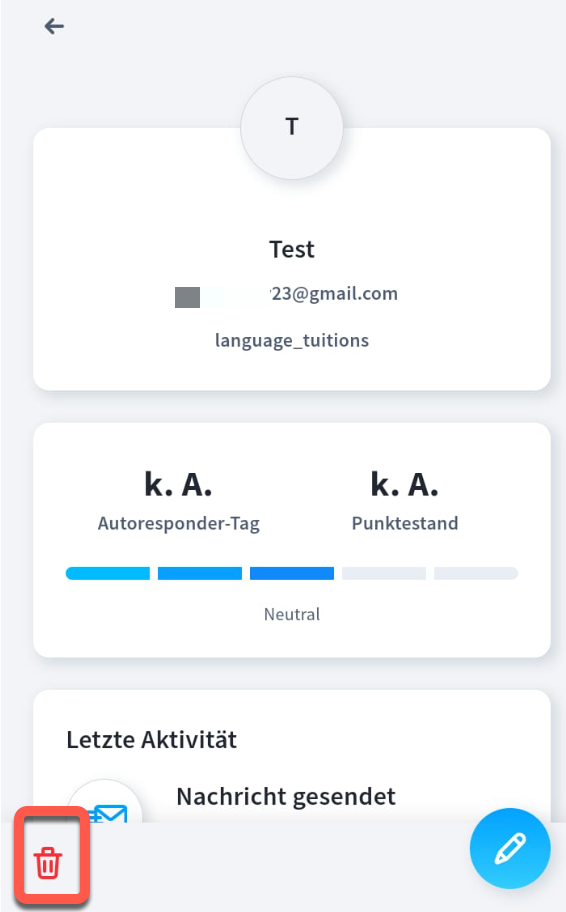Edit contact with the blue pencil button
The height and width of the screenshot is (912, 566).
[510, 849]
